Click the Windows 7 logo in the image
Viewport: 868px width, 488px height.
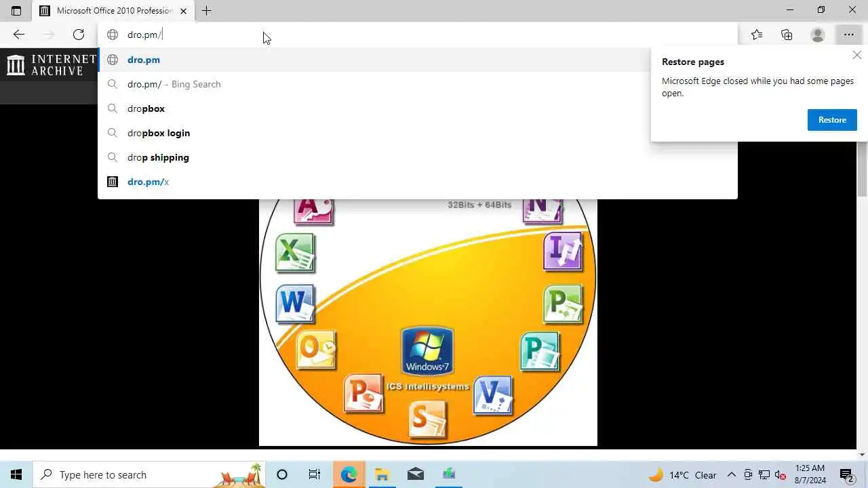(427, 350)
